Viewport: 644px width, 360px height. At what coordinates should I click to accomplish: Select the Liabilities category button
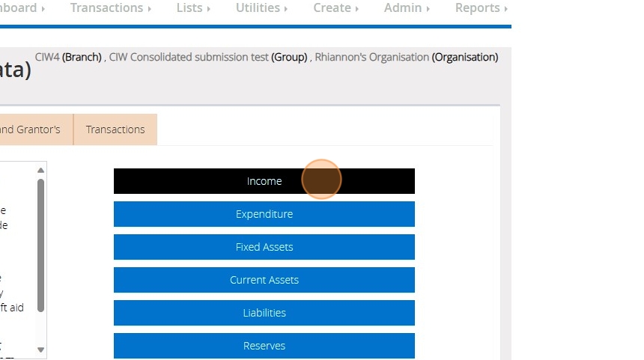pyautogui.click(x=264, y=313)
